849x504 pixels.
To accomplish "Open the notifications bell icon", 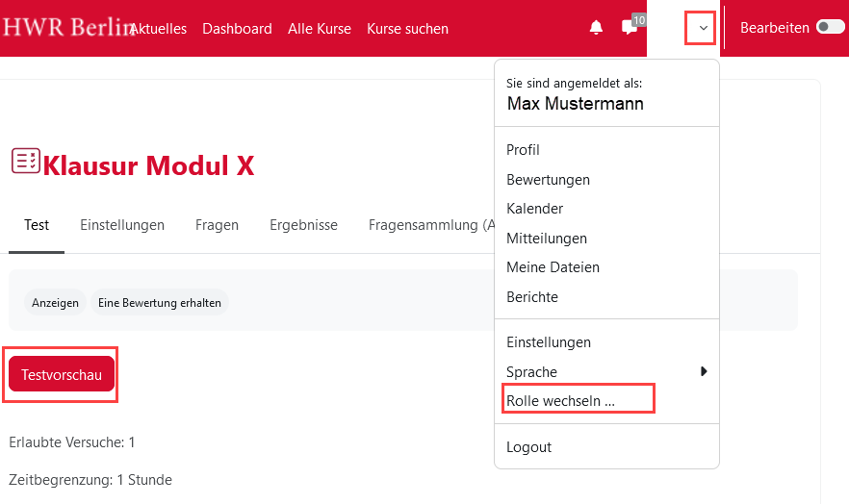I will click(596, 28).
